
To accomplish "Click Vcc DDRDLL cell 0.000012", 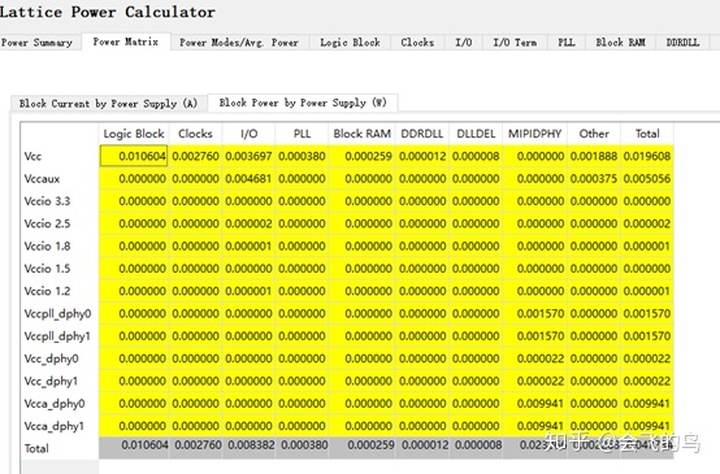I will tap(422, 156).
